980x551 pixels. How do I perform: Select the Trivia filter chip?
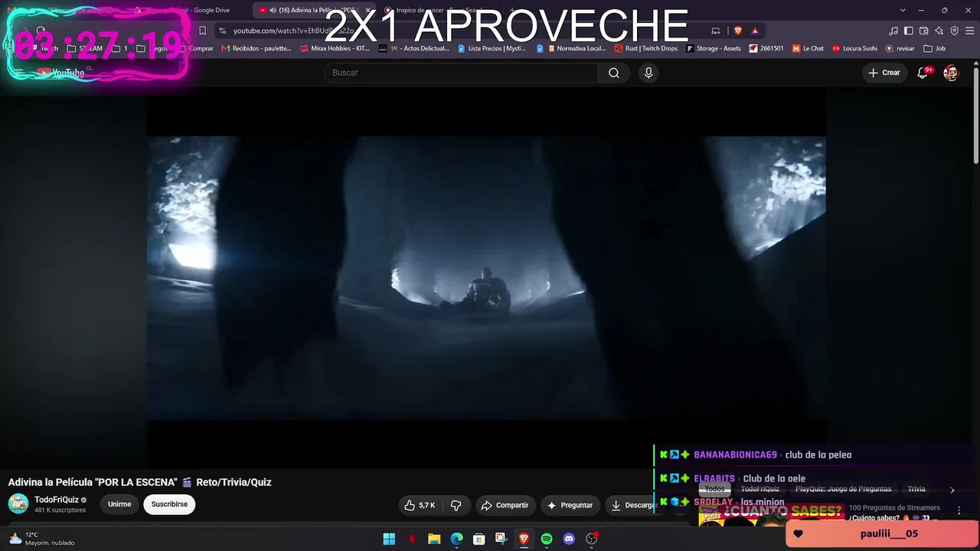pos(916,489)
